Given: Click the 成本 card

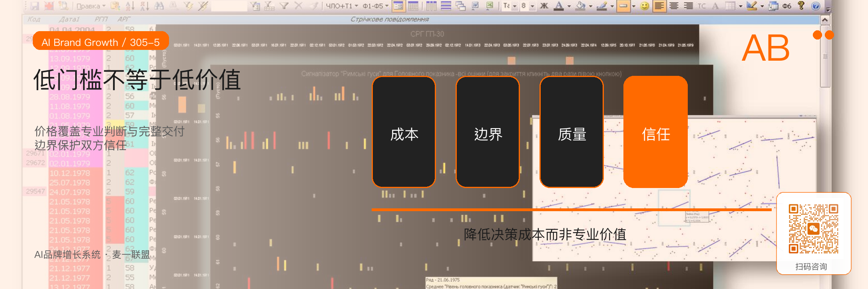Looking at the screenshot, I should [404, 132].
